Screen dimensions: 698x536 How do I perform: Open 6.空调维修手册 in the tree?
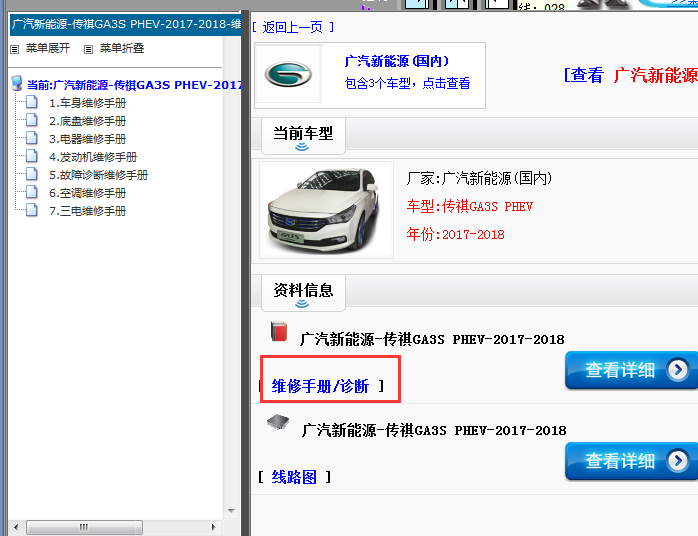pos(87,193)
